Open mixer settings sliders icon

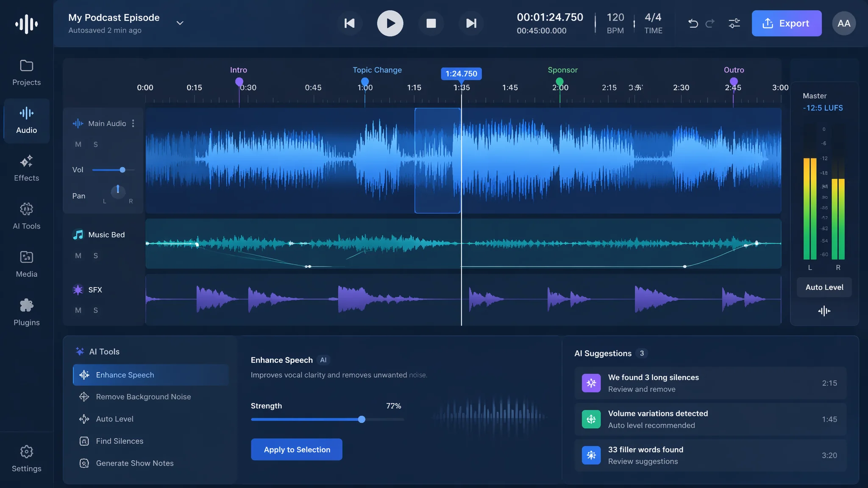(x=734, y=23)
